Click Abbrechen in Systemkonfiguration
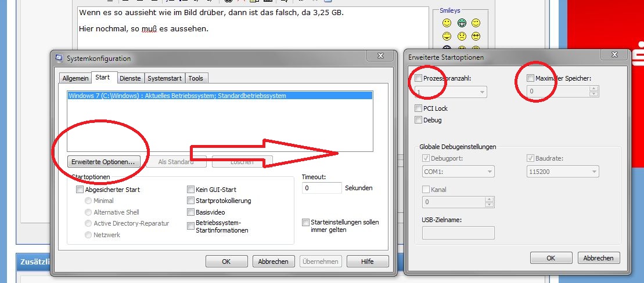 click(274, 262)
